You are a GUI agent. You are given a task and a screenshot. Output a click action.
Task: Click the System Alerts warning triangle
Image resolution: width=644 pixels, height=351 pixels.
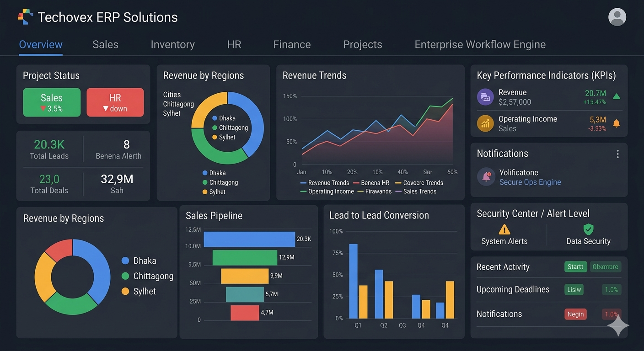click(x=504, y=229)
